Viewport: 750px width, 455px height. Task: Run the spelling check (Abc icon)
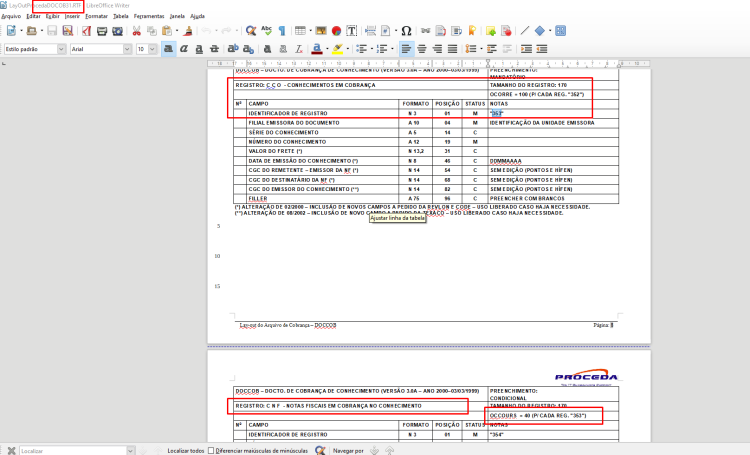[x=266, y=31]
